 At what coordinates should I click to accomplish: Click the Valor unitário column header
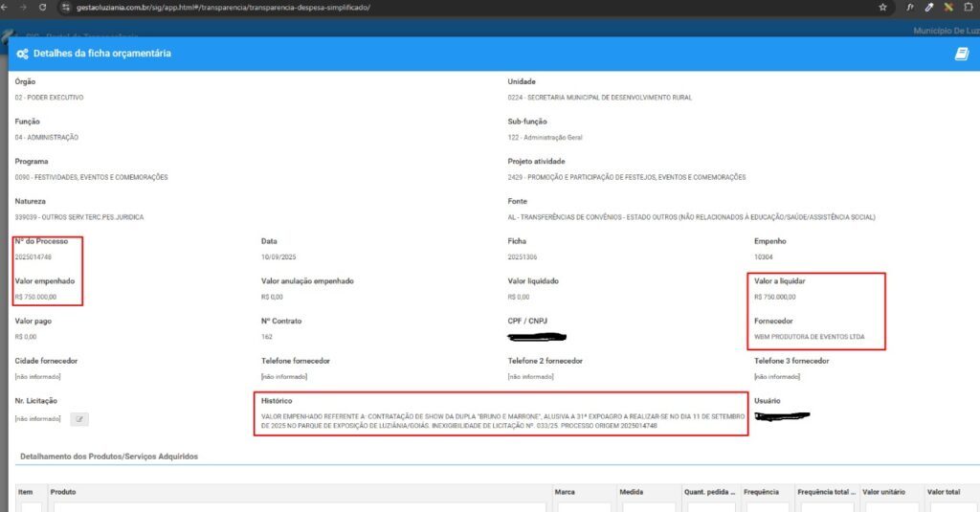[885, 492]
